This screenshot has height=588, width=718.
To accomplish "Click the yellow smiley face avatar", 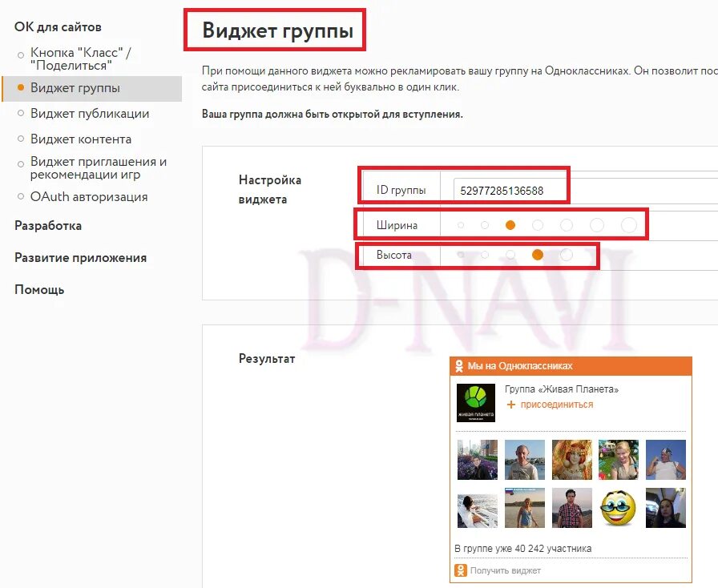I will [618, 508].
